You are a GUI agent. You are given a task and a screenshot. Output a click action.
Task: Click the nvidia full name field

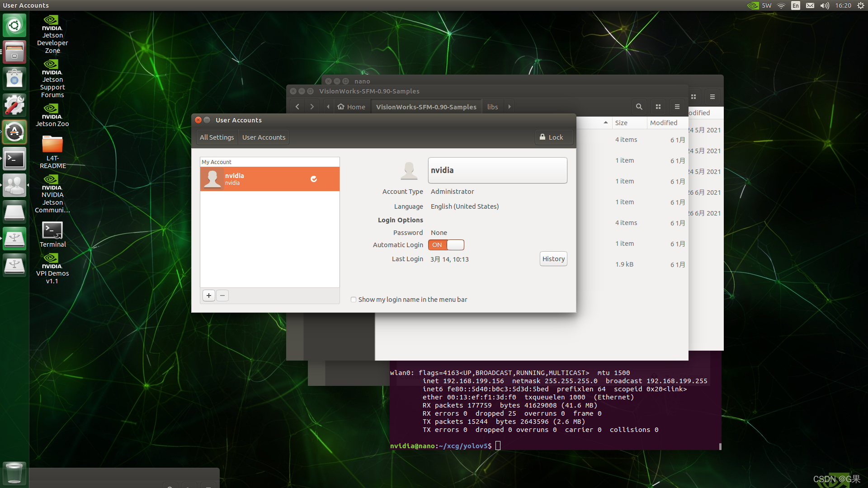[497, 170]
